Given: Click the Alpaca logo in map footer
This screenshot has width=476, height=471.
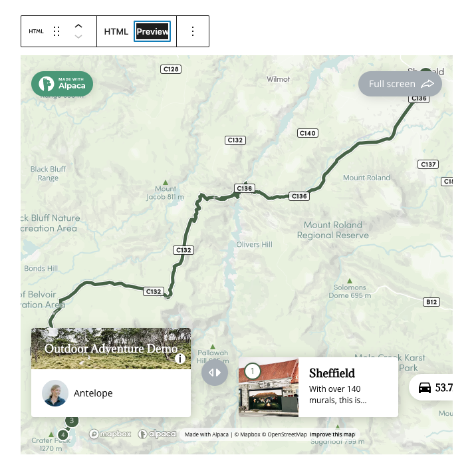Looking at the screenshot, I should point(157,434).
